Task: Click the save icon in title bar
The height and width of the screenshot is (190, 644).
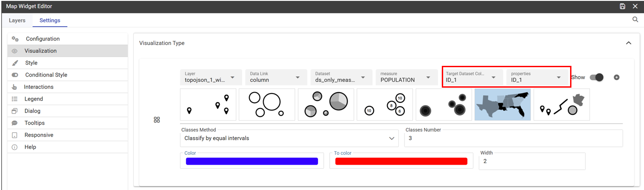Action: (623, 6)
